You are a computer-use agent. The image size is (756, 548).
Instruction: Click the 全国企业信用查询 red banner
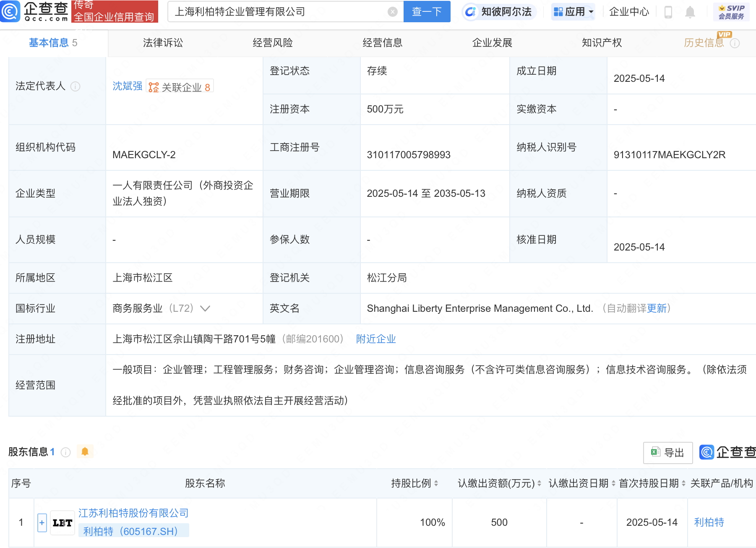tap(115, 11)
